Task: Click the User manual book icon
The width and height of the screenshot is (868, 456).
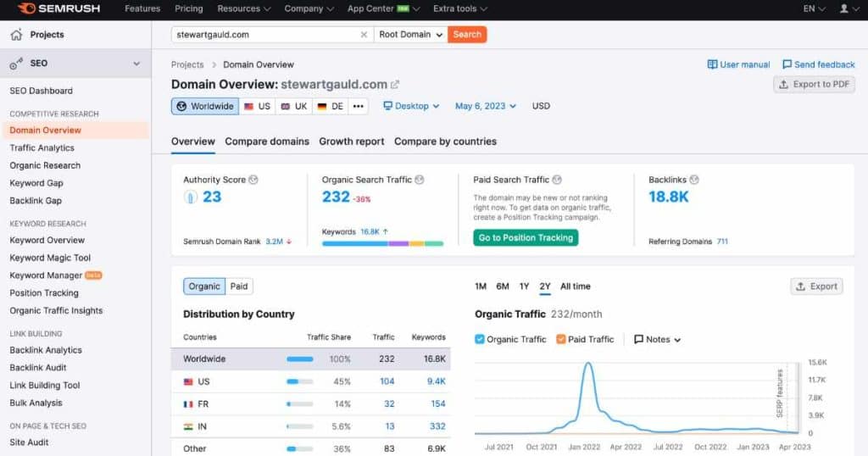Action: (712, 64)
